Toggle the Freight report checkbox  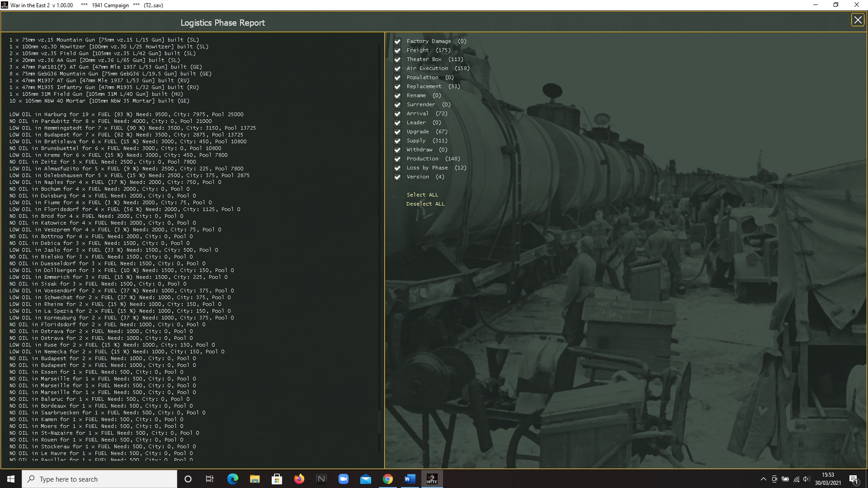click(397, 51)
